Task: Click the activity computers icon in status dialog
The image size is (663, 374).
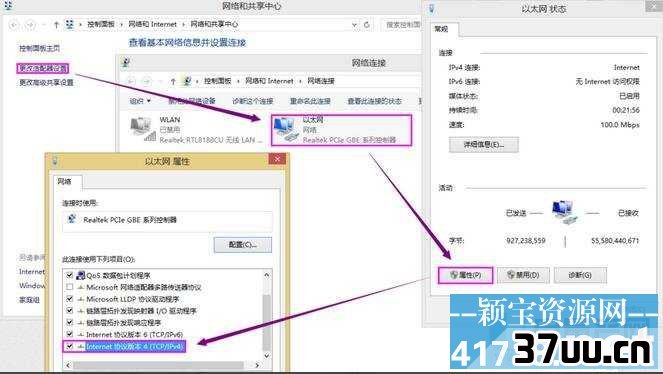Action: coord(564,212)
